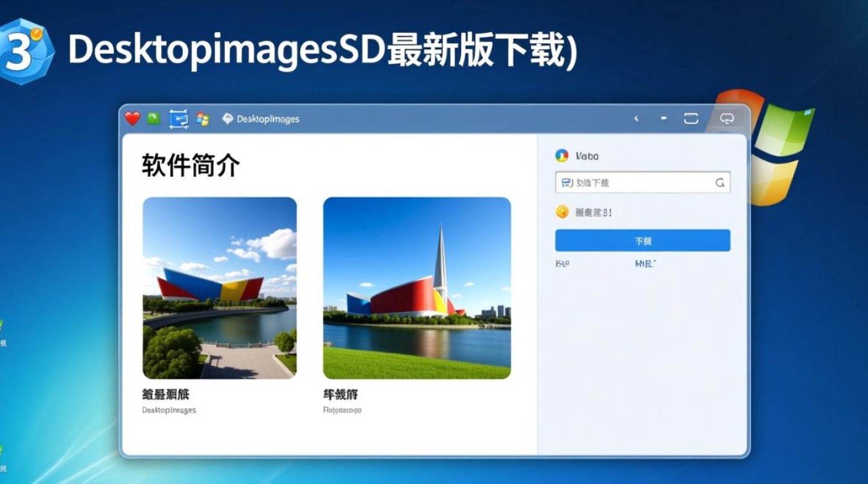This screenshot has height=484, width=868.
Task: Click the heart favorites icon in the toolbar
Action: tap(131, 118)
